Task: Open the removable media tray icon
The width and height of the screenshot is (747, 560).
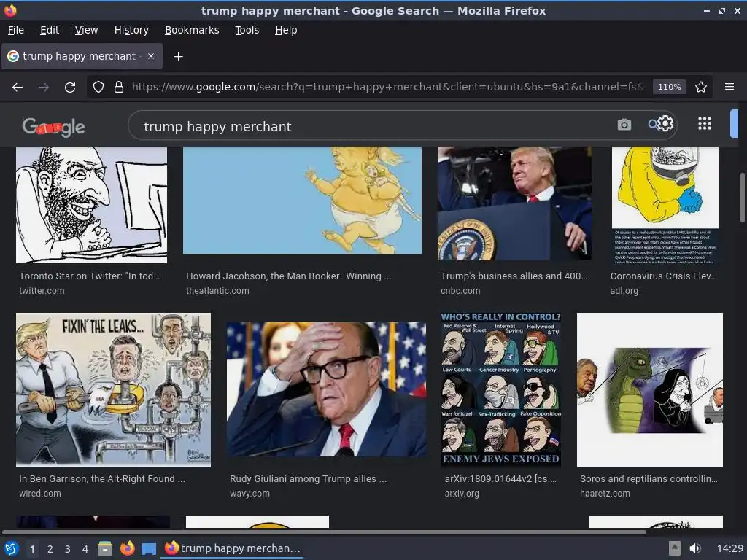Action: 674,548
